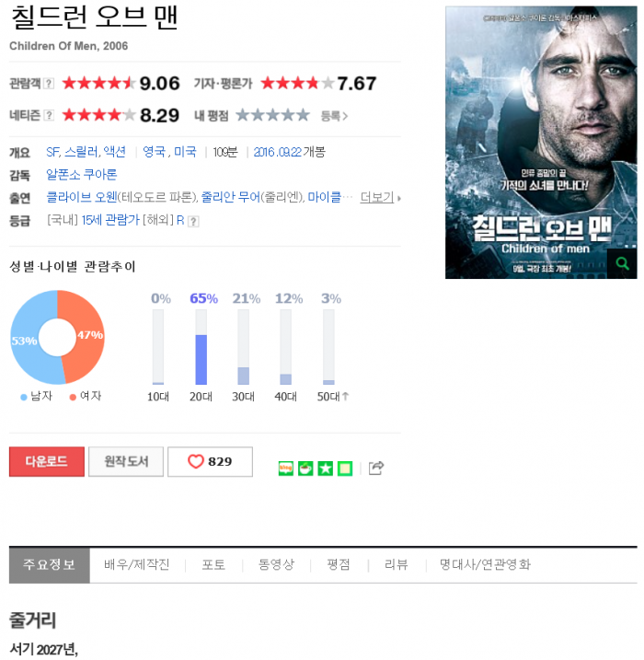This screenshot has width=644, height=660.
Task: Share to Naver blog icon
Action: click(285, 468)
